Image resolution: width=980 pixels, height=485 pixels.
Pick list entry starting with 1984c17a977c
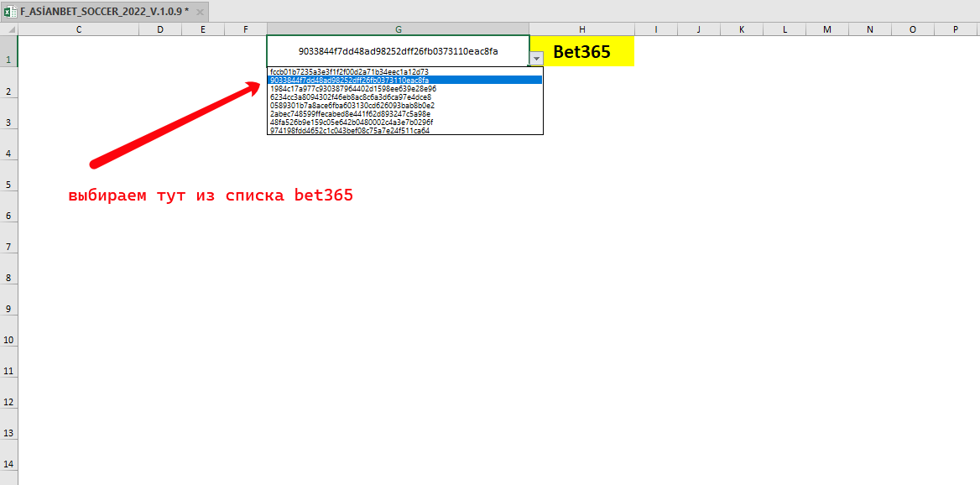[x=352, y=89]
